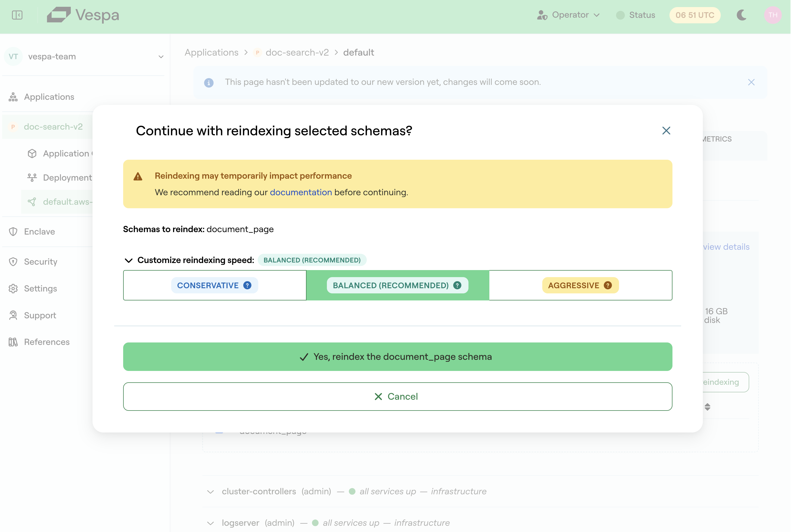Click the Operator user-shield icon
The width and height of the screenshot is (791, 532).
tap(542, 15)
